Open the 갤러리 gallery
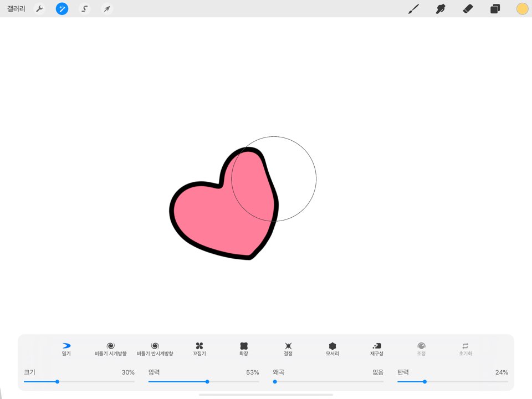The width and height of the screenshot is (532, 399). (x=16, y=9)
